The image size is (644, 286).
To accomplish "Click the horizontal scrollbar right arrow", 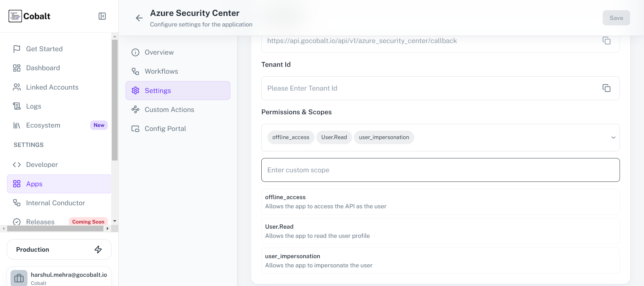I will (x=107, y=229).
